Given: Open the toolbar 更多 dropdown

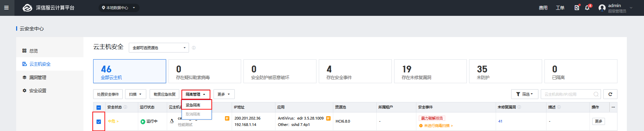Looking at the screenshot, I should point(224,94).
